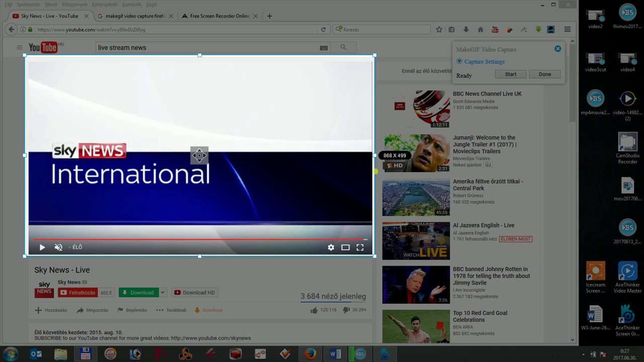Open a new Firefox tab
644x362 pixels.
point(269,16)
